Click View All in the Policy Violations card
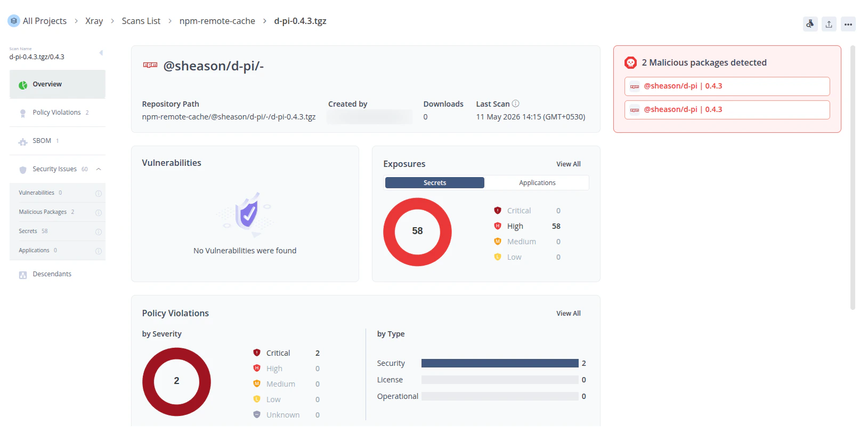This screenshot has width=868, height=432. pos(569,313)
